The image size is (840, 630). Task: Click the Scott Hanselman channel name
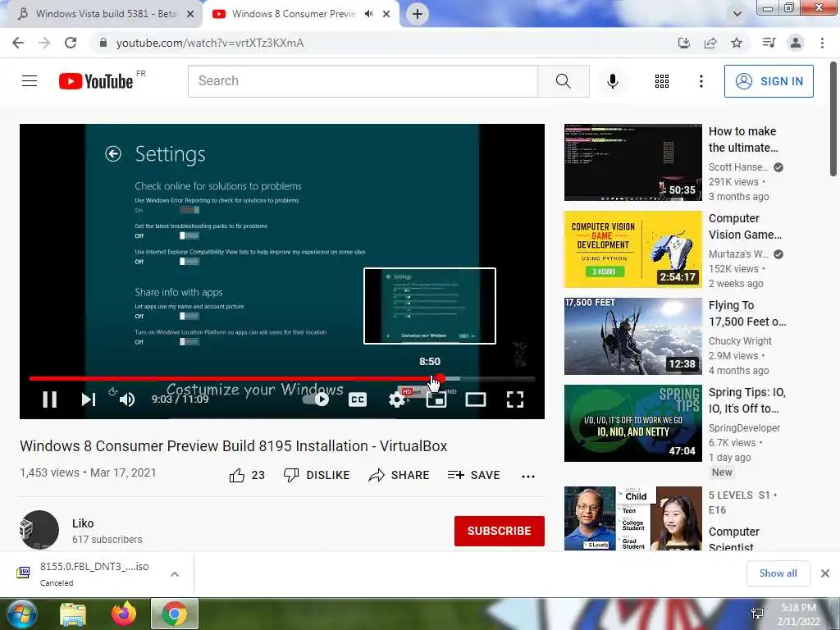point(738,167)
